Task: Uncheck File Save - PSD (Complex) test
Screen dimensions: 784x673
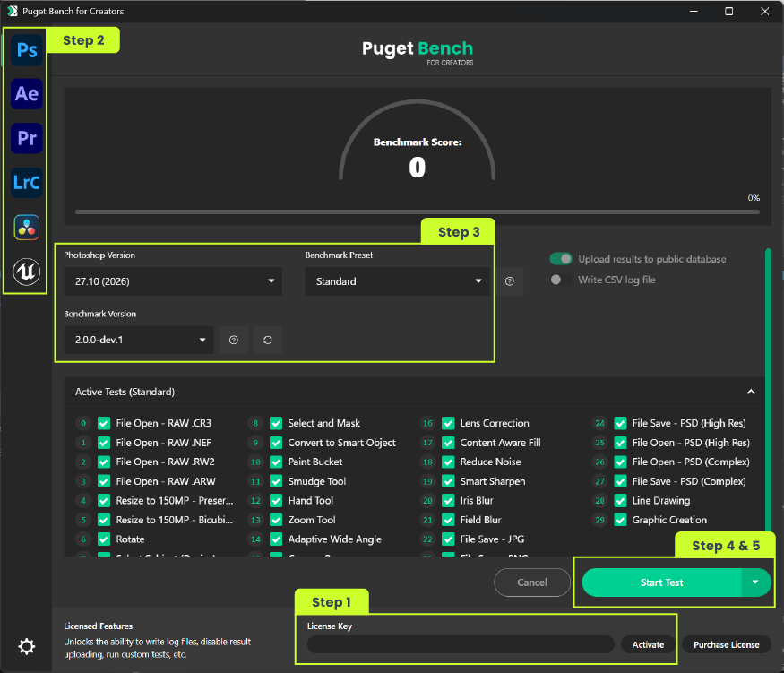Action: click(621, 481)
